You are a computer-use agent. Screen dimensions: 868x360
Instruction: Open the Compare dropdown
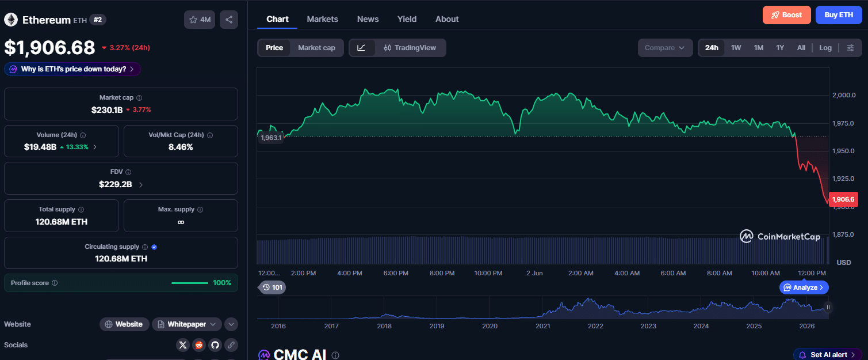[666, 48]
